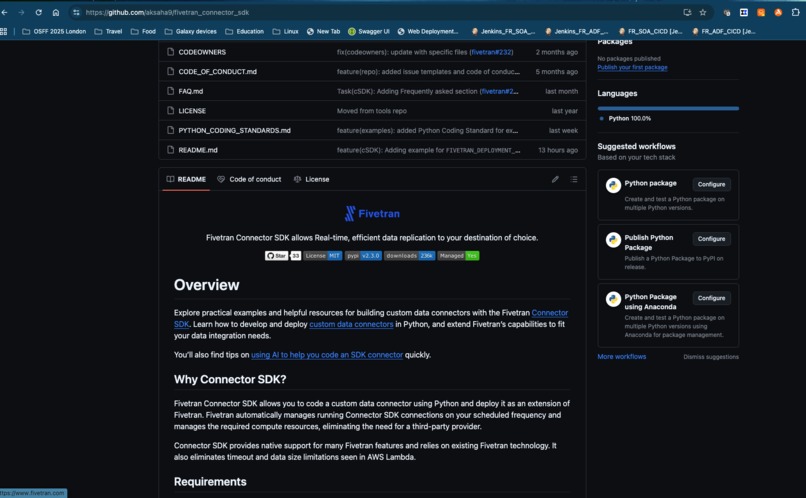Click the 'Overview' README heading
This screenshot has height=498, width=806.
[206, 285]
